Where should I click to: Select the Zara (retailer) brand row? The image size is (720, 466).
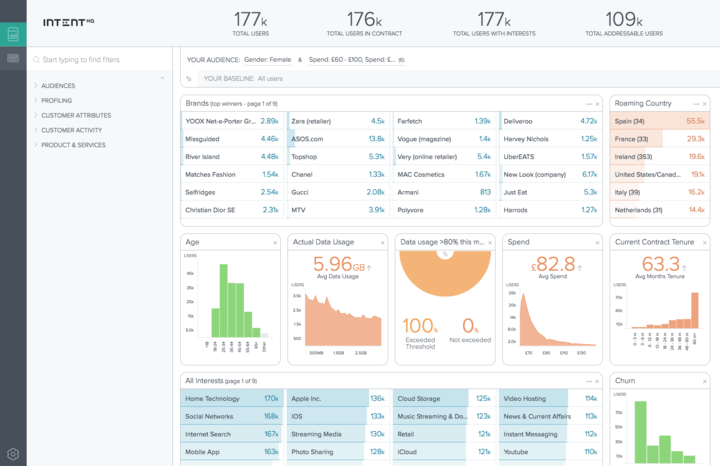coord(338,121)
